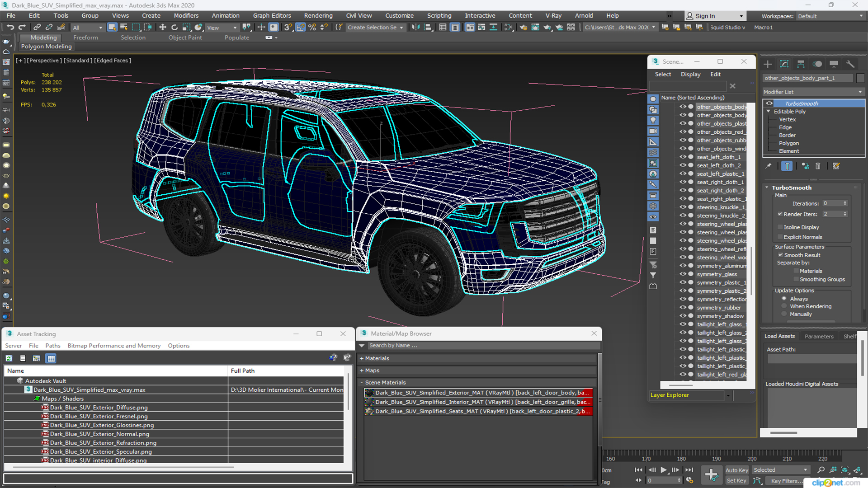Switch to Parameters tab in Houdini panel
868x488 pixels.
[819, 336]
